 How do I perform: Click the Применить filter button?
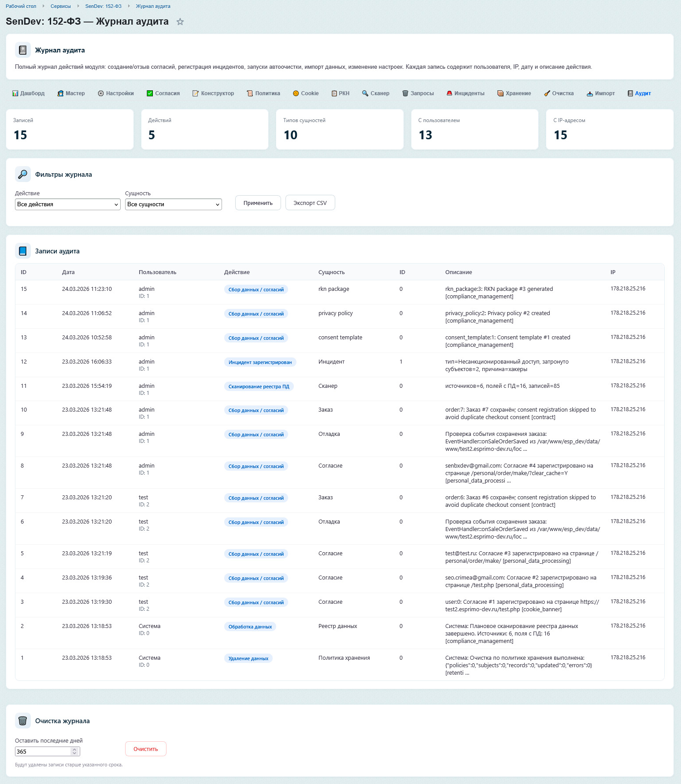(258, 203)
